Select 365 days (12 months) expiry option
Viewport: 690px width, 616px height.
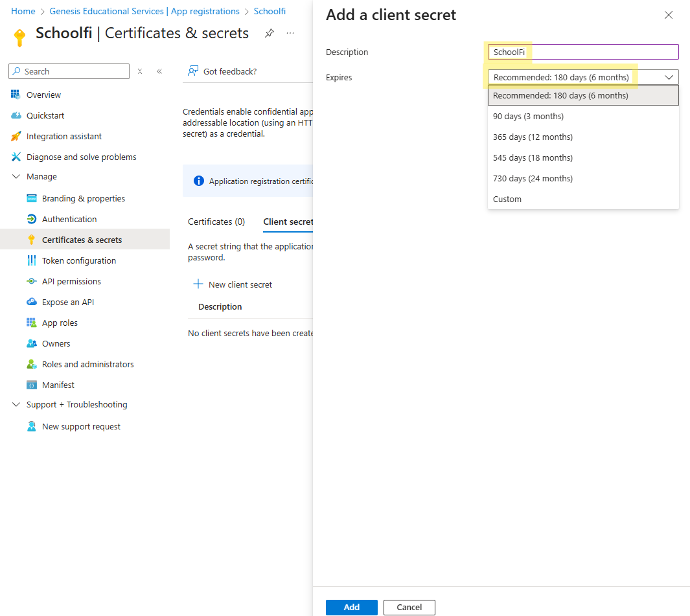(x=583, y=137)
